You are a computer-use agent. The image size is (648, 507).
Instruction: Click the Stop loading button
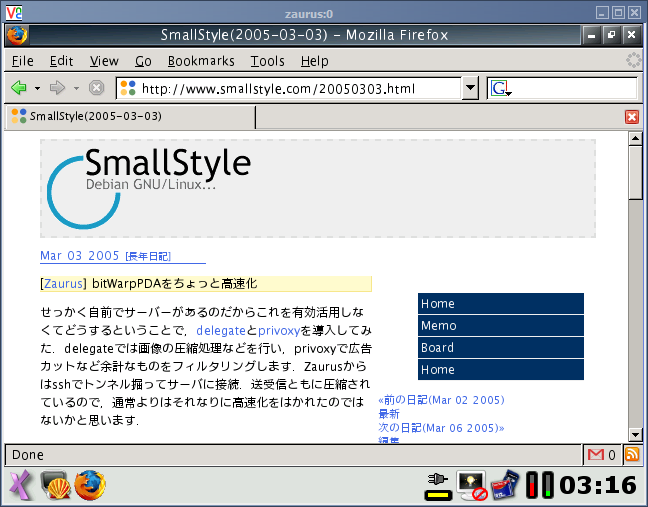[x=97, y=88]
